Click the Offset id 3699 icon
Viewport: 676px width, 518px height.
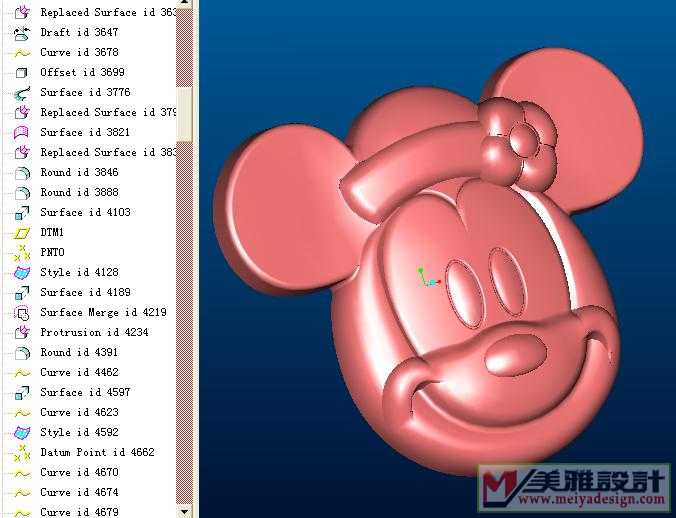(22, 73)
